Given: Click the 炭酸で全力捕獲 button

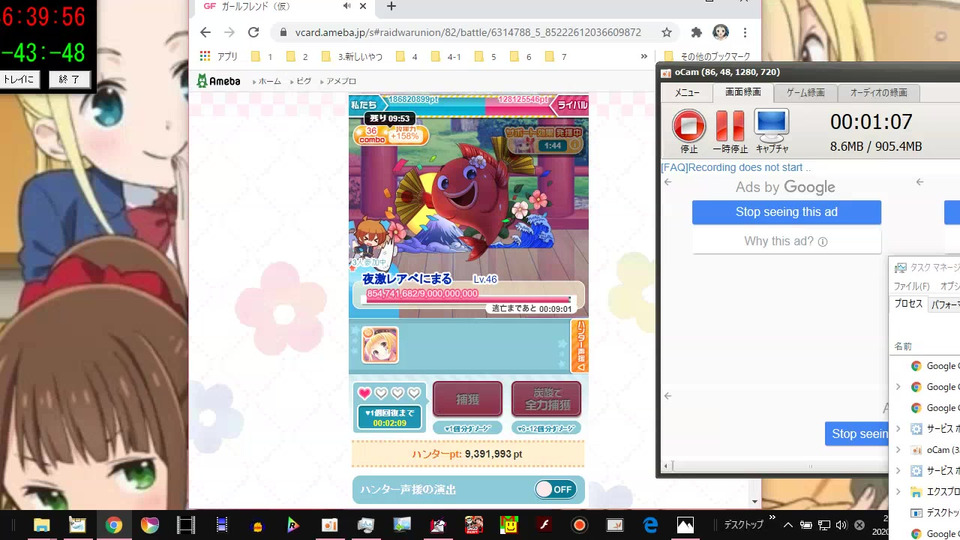Looking at the screenshot, I should coord(546,399).
